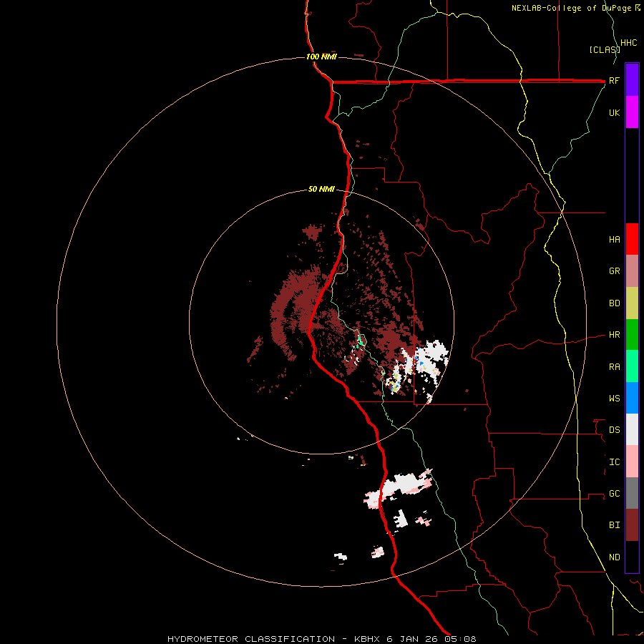Viewport: 644px width, 644px height.
Task: Select the magenta UK legend color block
Action: tap(632, 112)
